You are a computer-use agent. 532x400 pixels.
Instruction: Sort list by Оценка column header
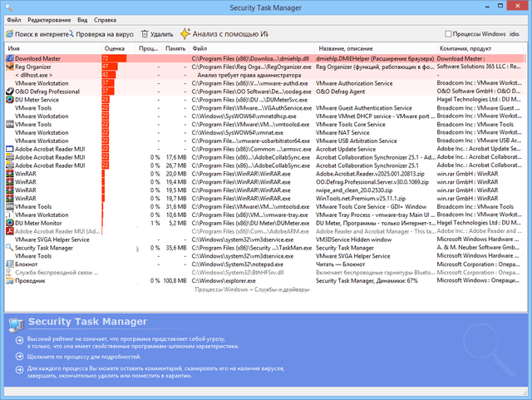click(x=115, y=49)
